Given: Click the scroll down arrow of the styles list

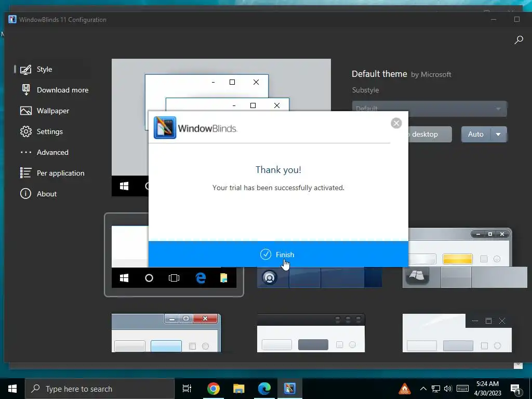Looking at the screenshot, I should (x=518, y=365).
